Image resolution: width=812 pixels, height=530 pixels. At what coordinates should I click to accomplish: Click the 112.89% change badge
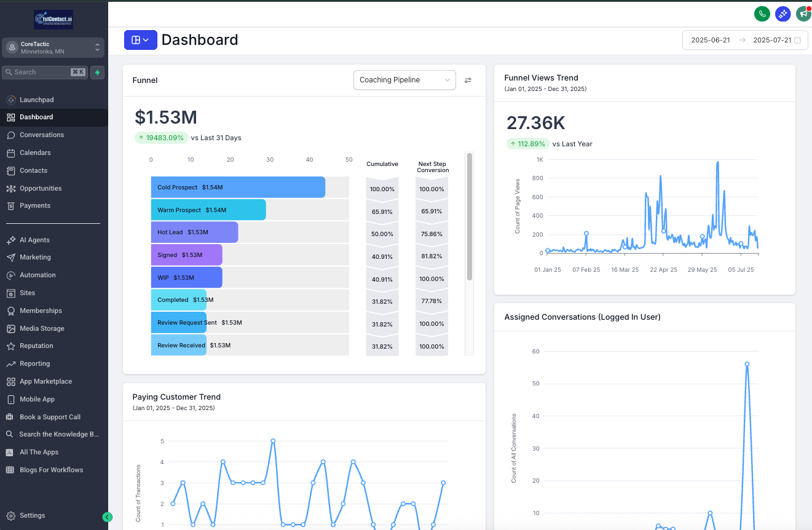point(527,144)
